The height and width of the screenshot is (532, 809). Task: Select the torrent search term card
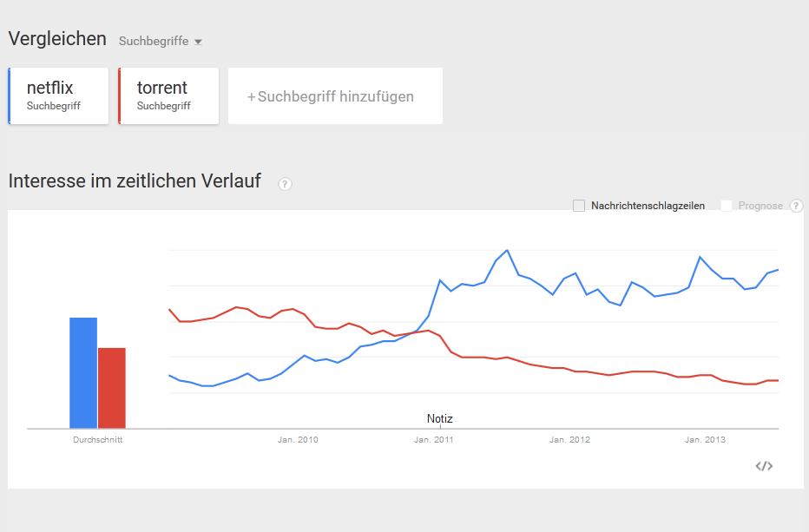coord(168,95)
